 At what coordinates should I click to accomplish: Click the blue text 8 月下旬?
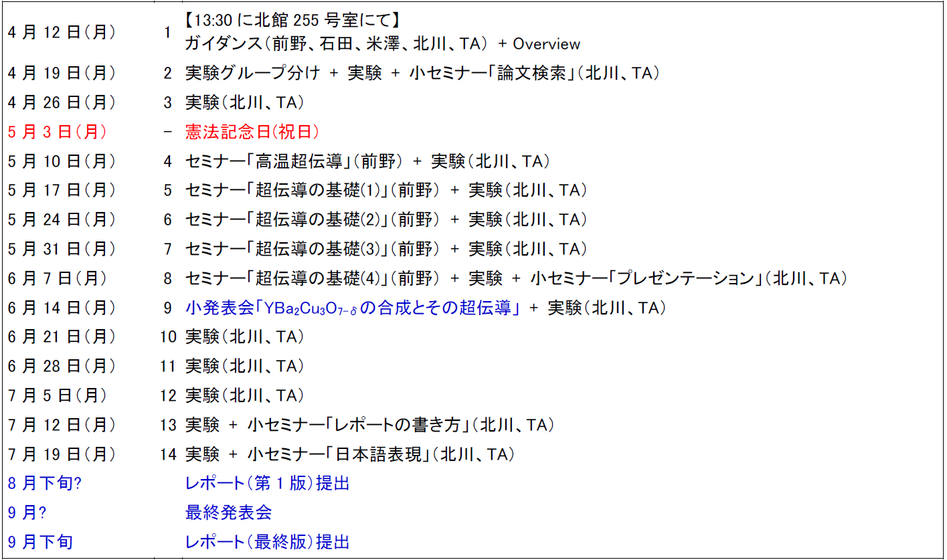click(x=45, y=483)
